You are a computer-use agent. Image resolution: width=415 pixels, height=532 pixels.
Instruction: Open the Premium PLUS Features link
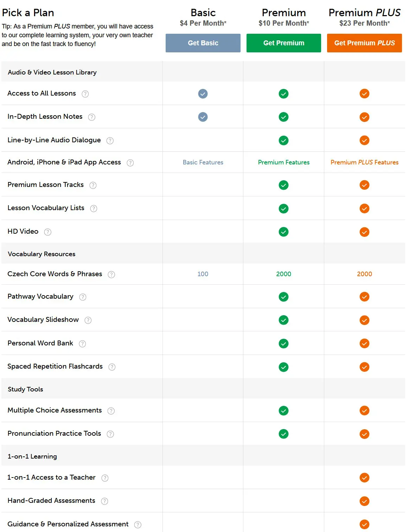[x=364, y=162]
